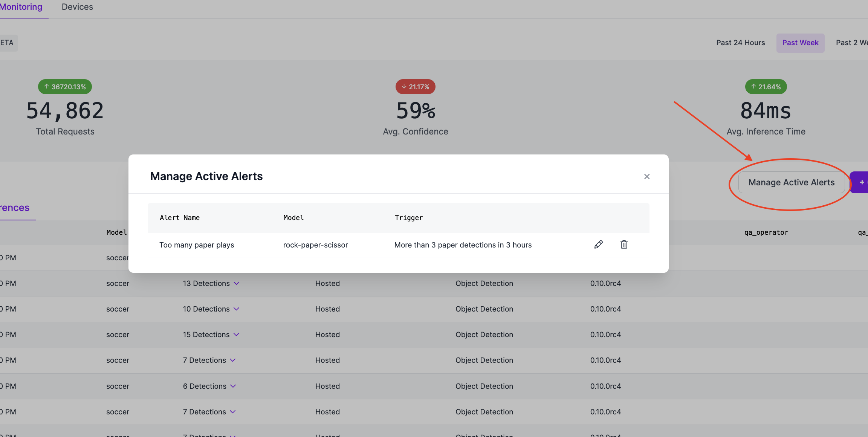Viewport: 868px width, 437px height.
Task: Click the Too many paper plays alert
Action: coord(197,245)
